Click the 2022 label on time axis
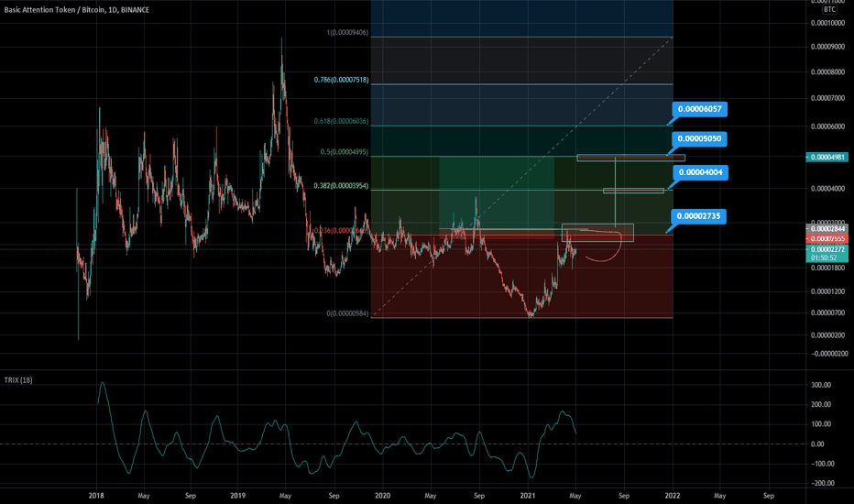Viewport: 854px width, 504px height. point(673,496)
